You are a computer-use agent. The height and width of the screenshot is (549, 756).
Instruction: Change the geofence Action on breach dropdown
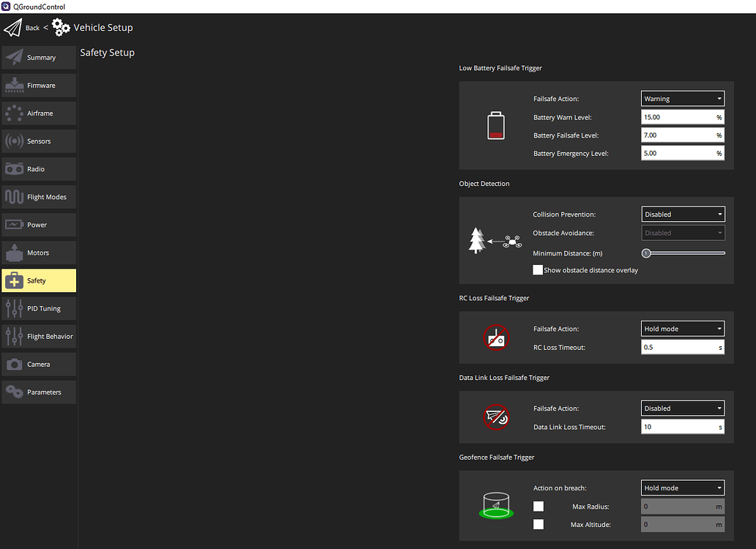coord(682,488)
